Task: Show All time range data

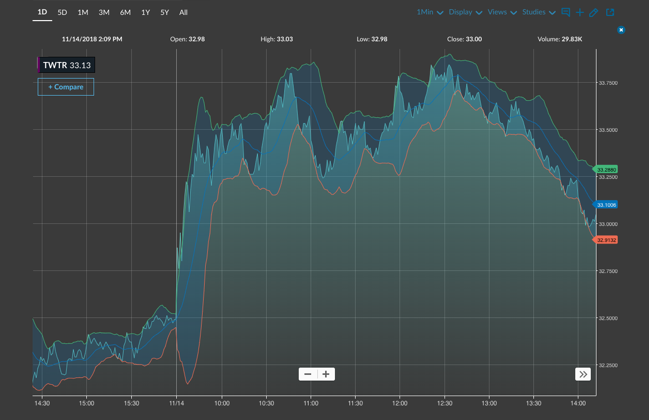Action: pos(183,13)
